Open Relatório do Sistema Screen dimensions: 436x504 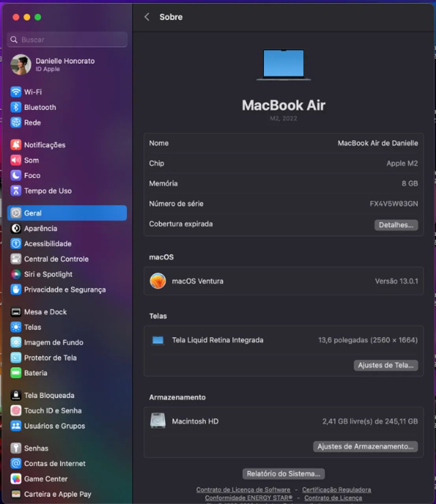[x=284, y=474]
